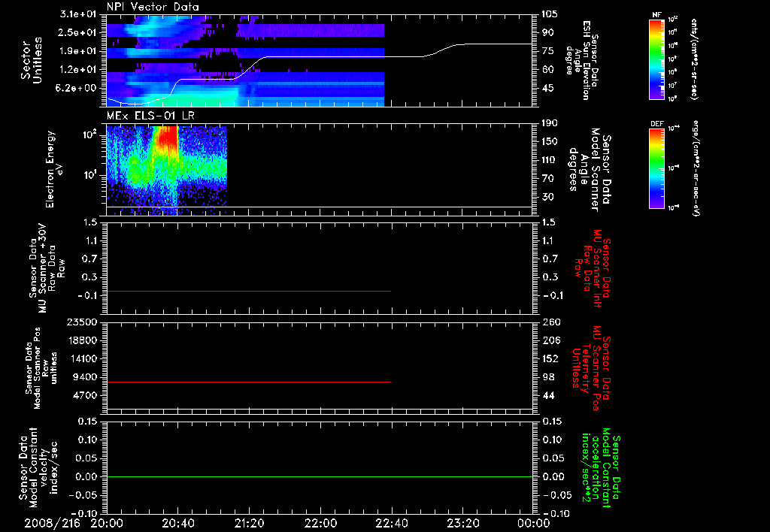Select the 'MEx ELS-01 LR' panel title
Screen dimensions: 770x532
pos(149,116)
